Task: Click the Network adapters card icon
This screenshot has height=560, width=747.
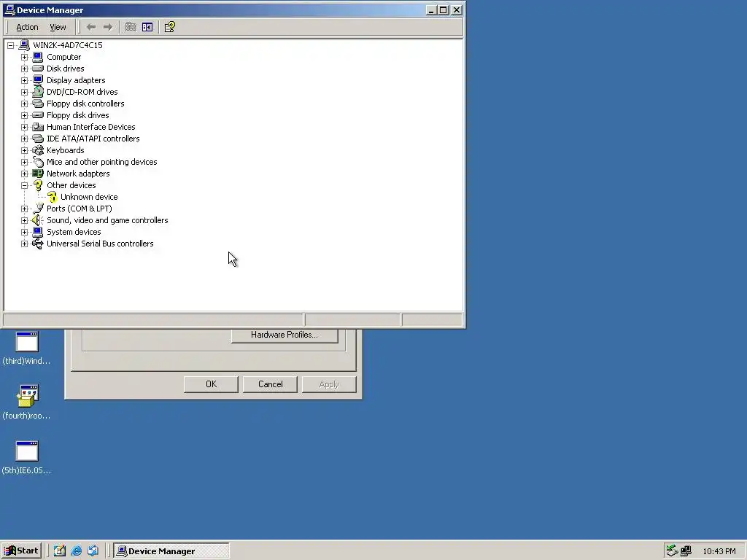Action: pyautogui.click(x=38, y=174)
